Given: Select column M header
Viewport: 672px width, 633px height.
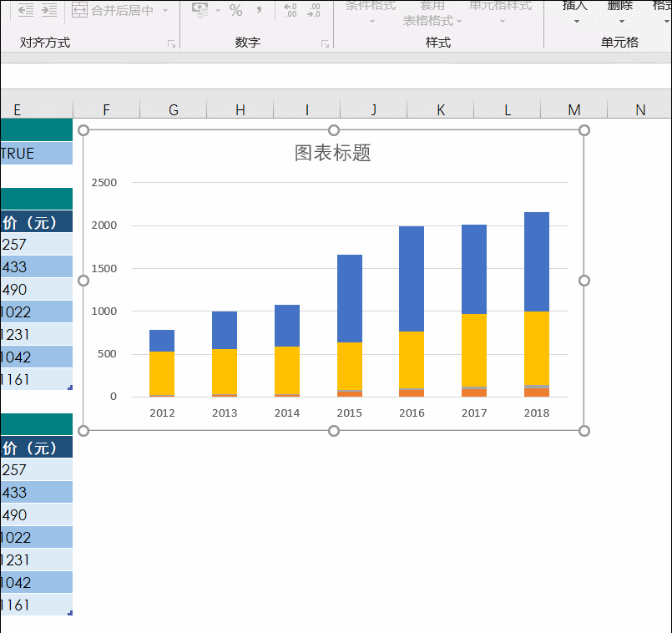Looking at the screenshot, I should [574, 109].
